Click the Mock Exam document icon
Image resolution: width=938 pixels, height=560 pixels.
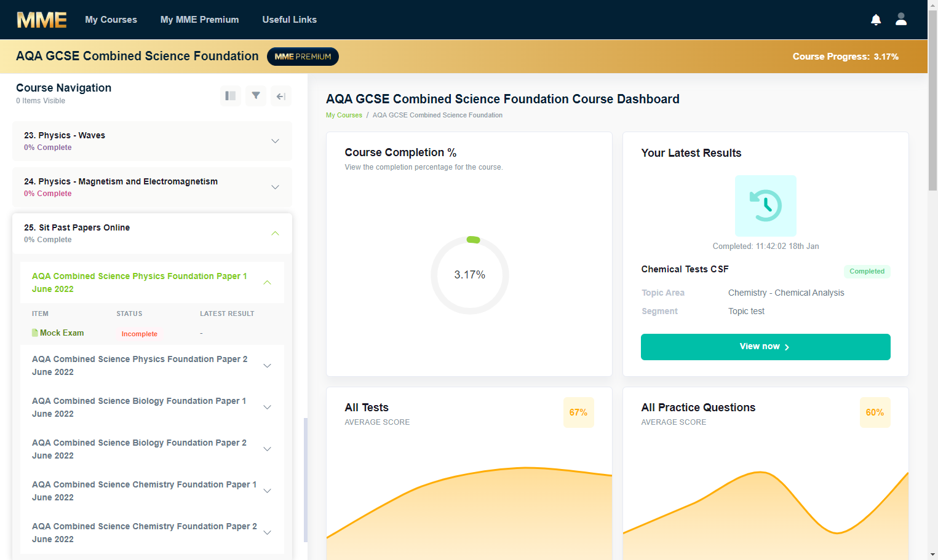[x=35, y=333]
